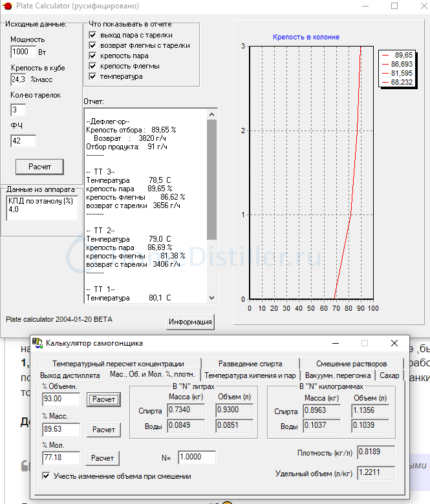Screen dimensions: 430x504
Task: Click Спирта mass field 0.8963
Action: tap(321, 410)
